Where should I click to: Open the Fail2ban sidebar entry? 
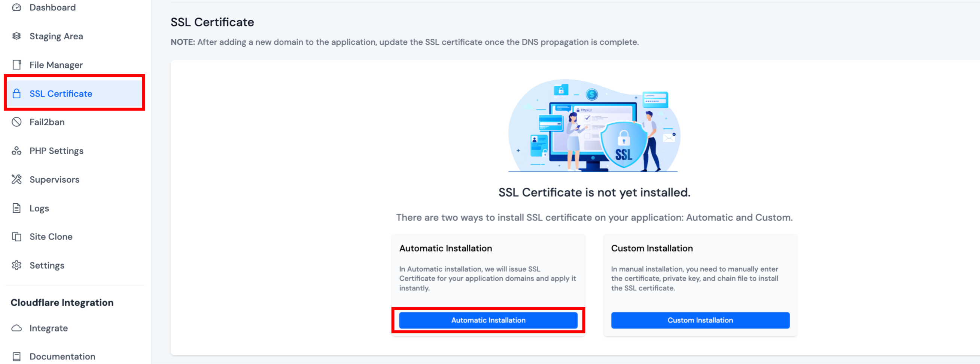[47, 122]
